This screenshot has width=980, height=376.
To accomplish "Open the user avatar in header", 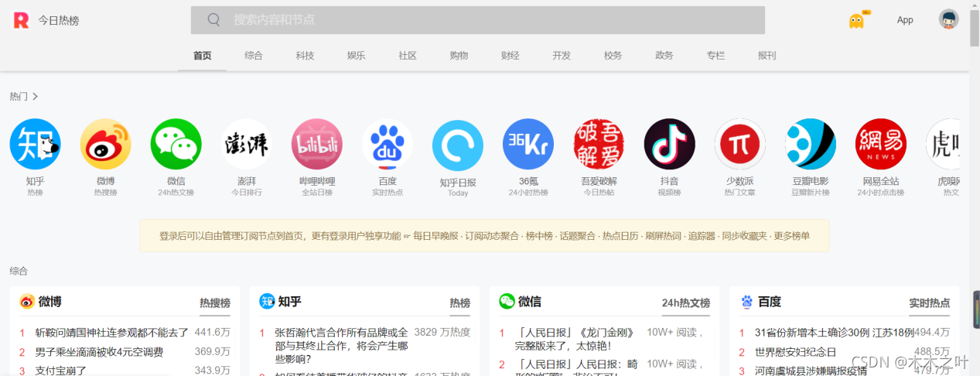I will (x=948, y=19).
